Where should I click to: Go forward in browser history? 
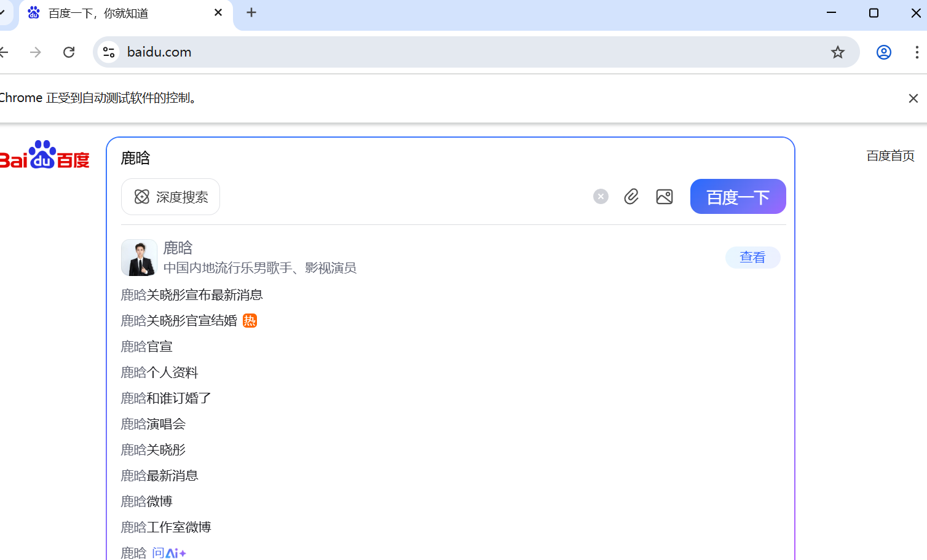tap(36, 52)
